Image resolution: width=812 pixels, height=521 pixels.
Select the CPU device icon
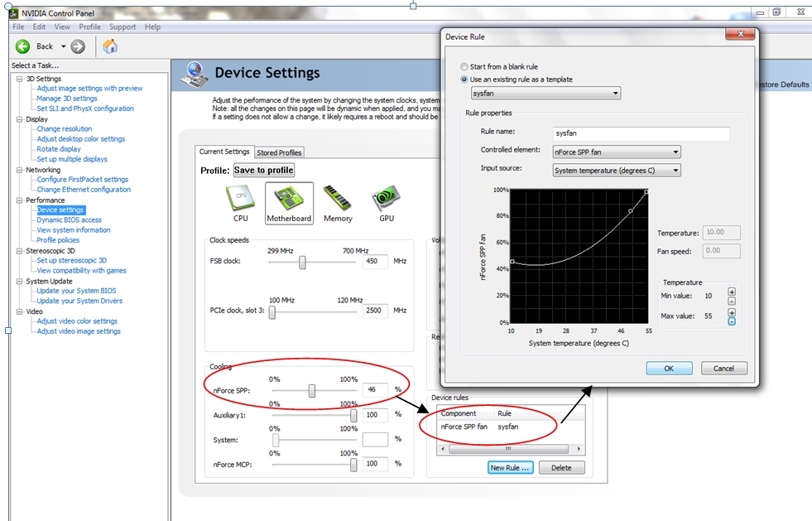pyautogui.click(x=240, y=204)
